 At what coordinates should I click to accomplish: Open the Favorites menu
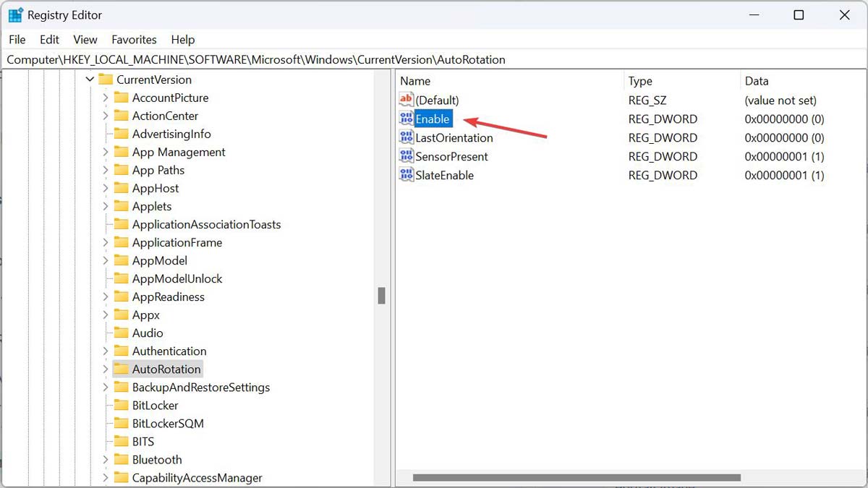[134, 40]
